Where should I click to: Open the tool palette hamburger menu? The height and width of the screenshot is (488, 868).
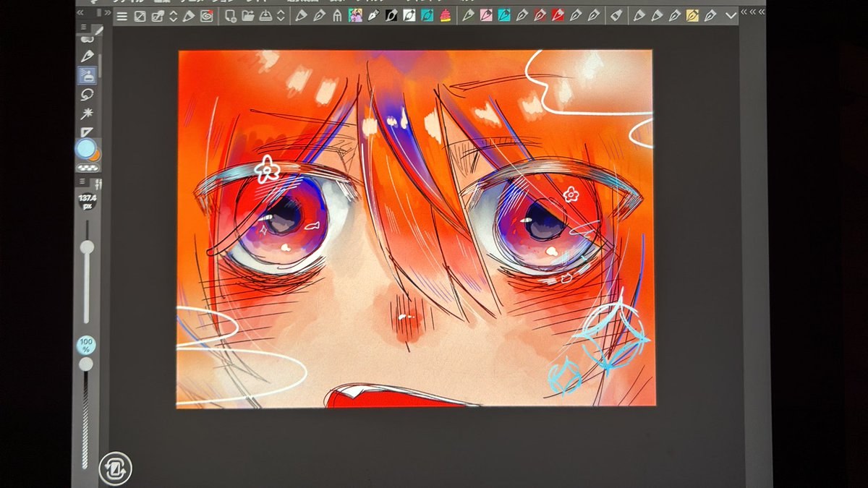pyautogui.click(x=82, y=27)
